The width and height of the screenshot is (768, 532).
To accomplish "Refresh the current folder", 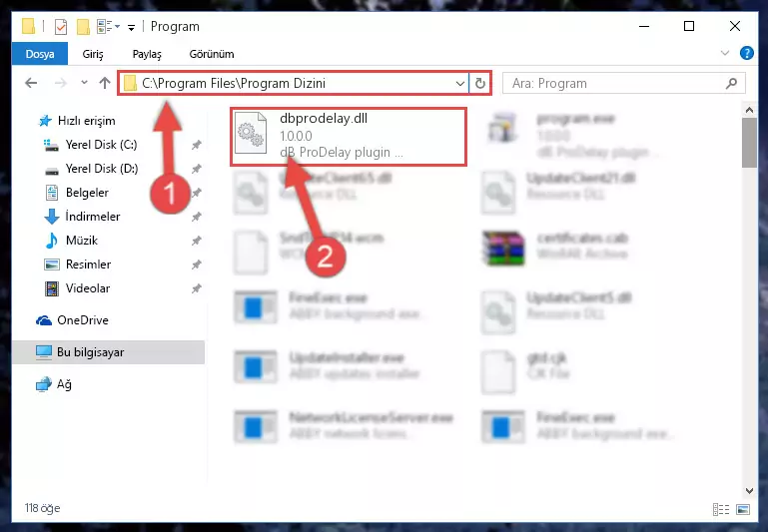I will click(x=480, y=84).
